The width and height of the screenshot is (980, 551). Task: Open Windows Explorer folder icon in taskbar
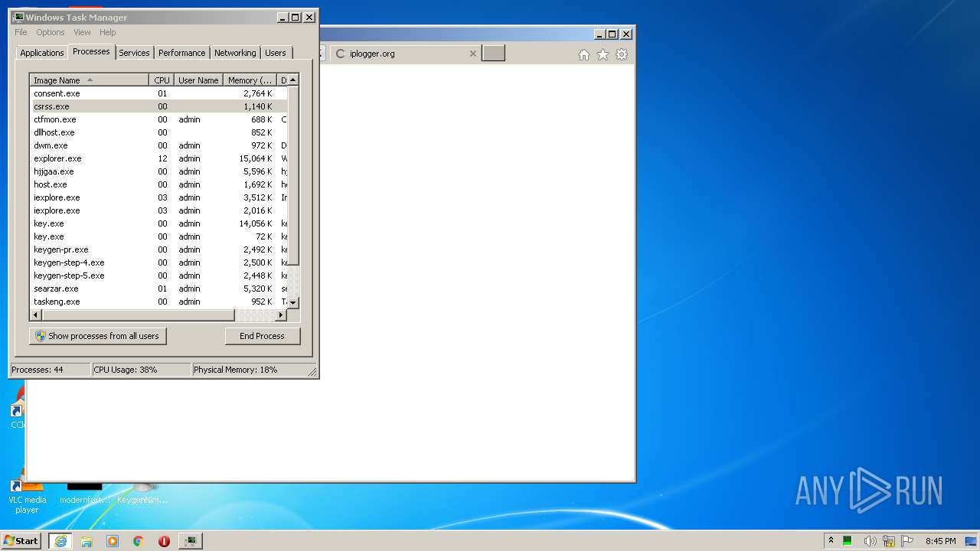87,541
